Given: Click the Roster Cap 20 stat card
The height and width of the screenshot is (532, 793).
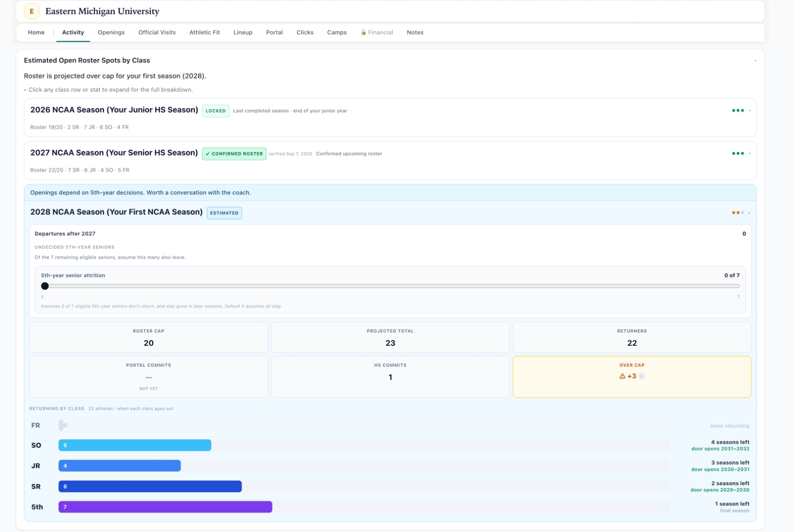Looking at the screenshot, I should (x=148, y=337).
